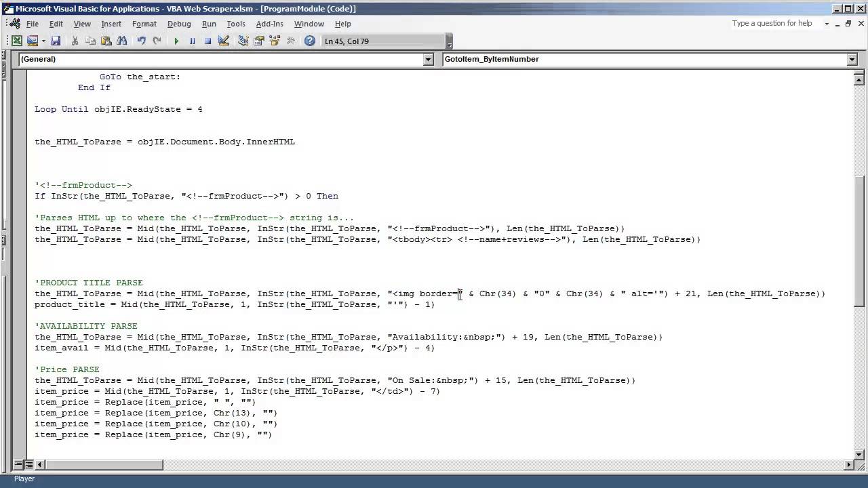Click the vertical scrollbar down arrow
This screenshot has height=488, width=868.
pos(859,453)
